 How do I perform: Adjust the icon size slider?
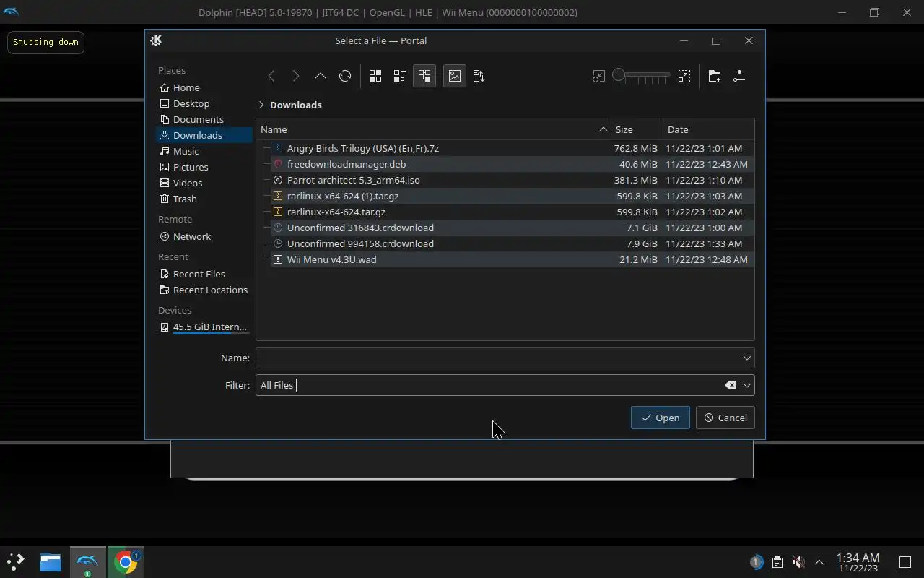coord(641,76)
